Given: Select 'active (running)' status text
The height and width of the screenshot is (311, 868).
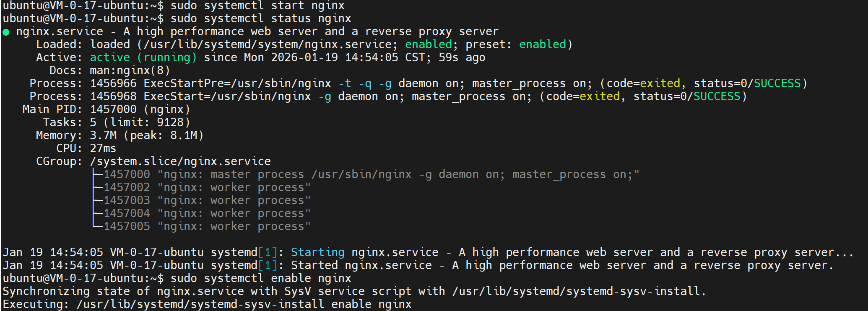Looking at the screenshot, I should click(143, 57).
